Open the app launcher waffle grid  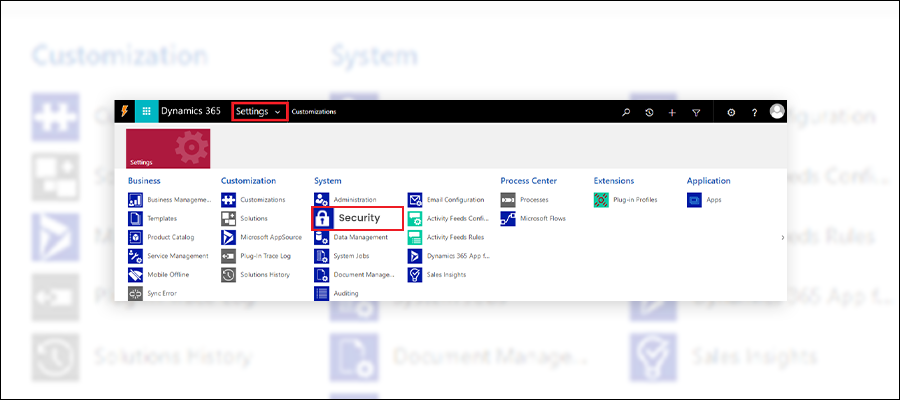pos(146,112)
